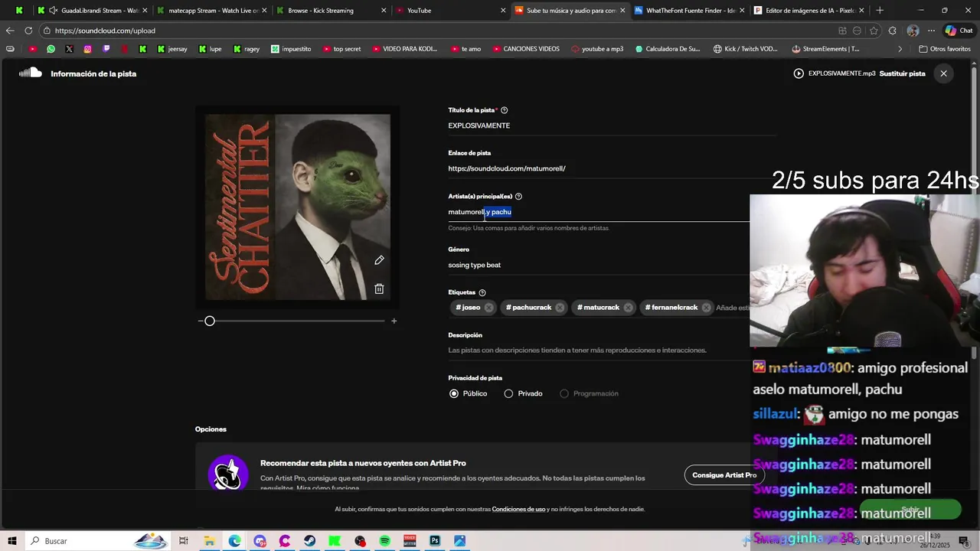
Task: Open the youtube a mp3 bookmark
Action: pos(597,49)
